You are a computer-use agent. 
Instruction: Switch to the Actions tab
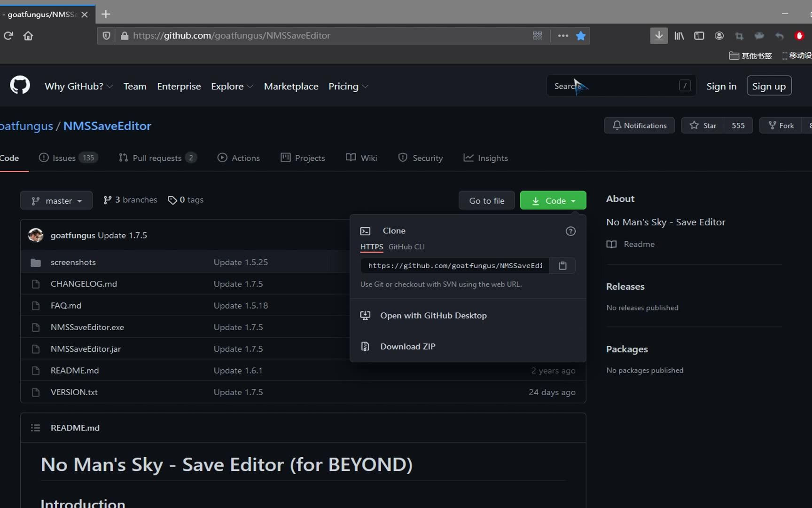[238, 158]
